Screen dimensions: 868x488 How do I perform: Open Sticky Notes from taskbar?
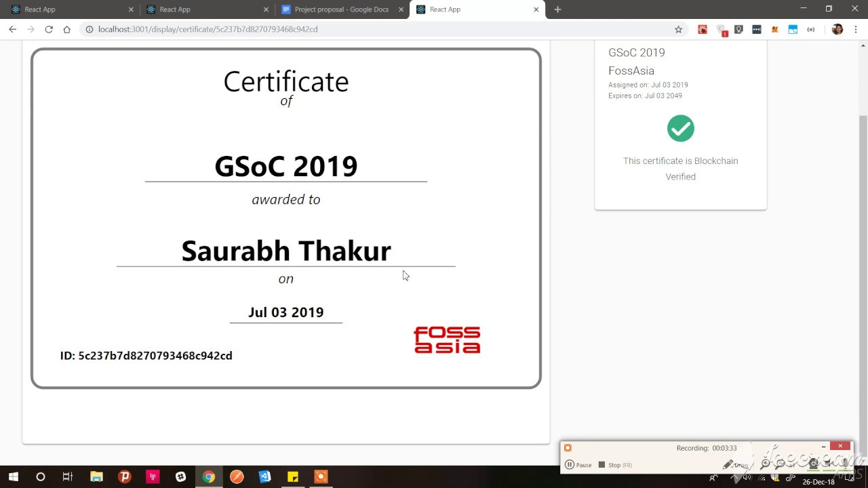(x=293, y=477)
